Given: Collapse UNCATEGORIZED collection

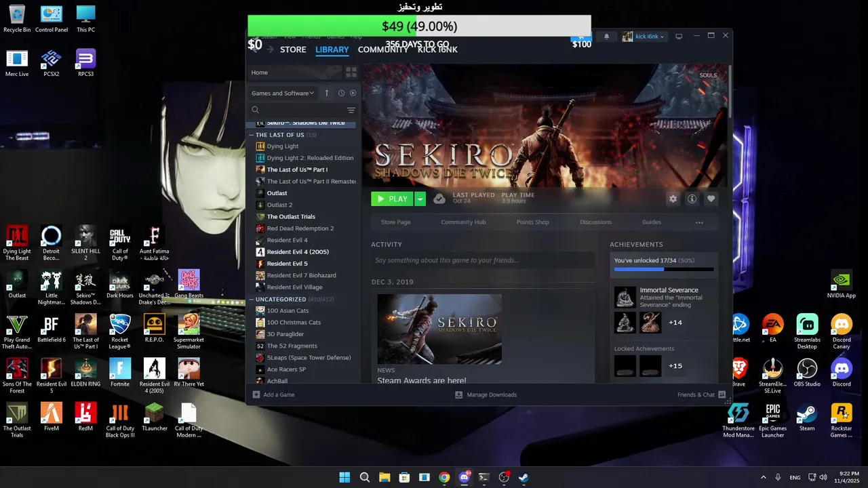Looking at the screenshot, I should (x=251, y=299).
